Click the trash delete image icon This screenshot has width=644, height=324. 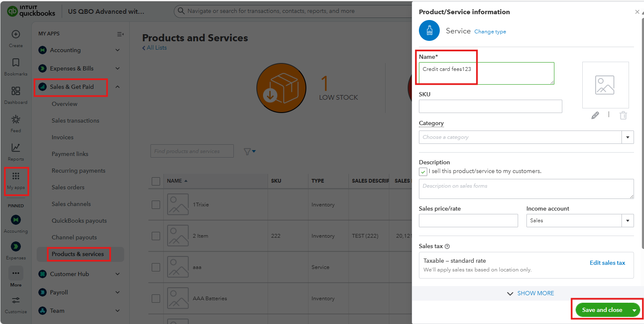tap(623, 116)
